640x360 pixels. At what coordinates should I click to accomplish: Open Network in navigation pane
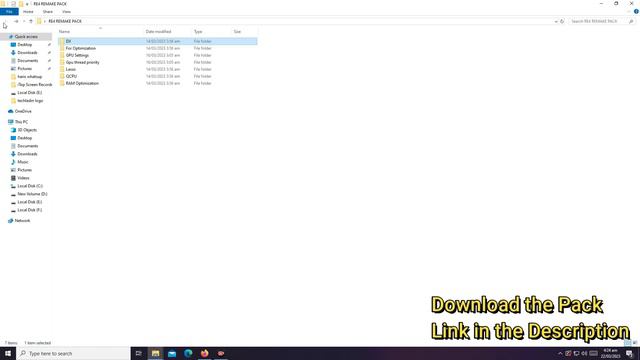click(22, 221)
